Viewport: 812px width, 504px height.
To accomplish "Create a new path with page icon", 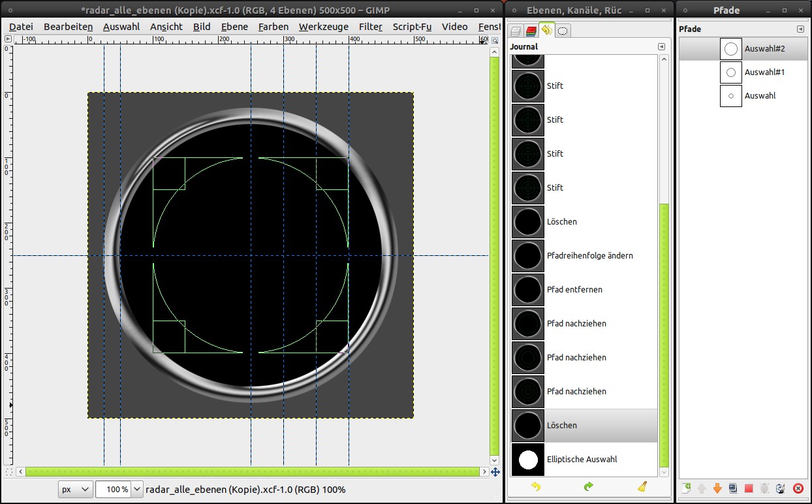I will [686, 488].
